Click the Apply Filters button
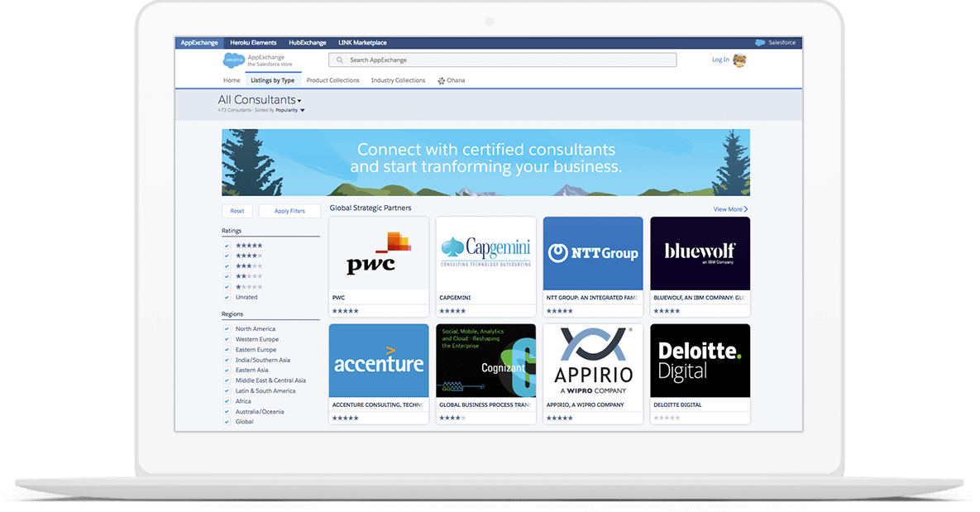 pyautogui.click(x=289, y=211)
